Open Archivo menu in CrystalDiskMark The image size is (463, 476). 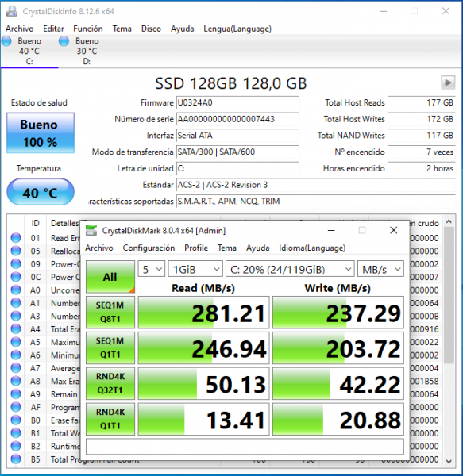point(99,248)
